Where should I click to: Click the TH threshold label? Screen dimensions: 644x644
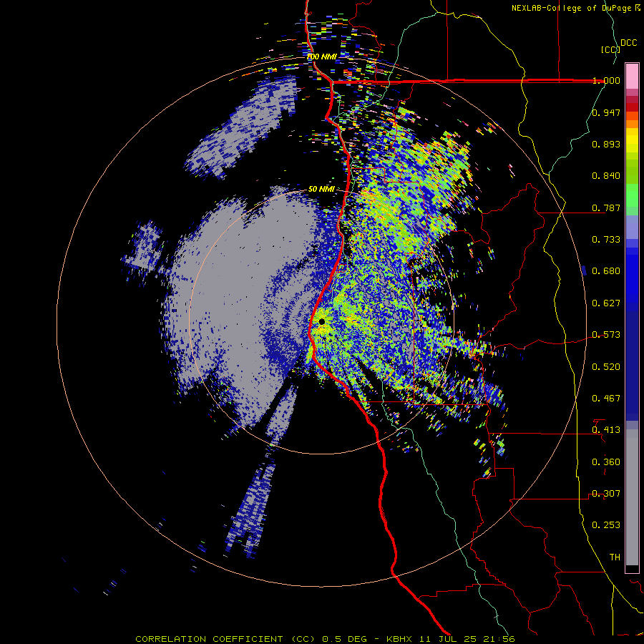615,557
